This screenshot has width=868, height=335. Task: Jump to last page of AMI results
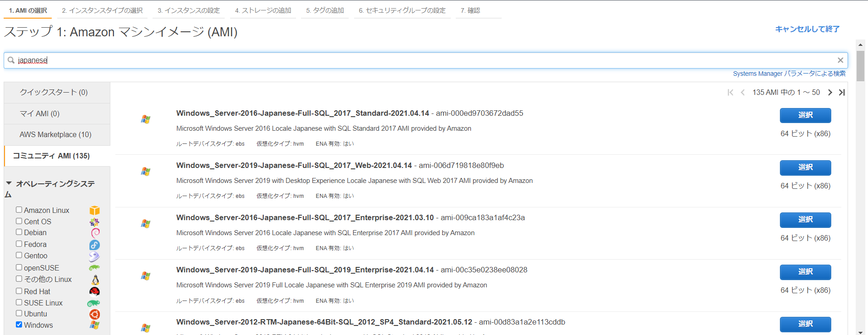click(x=842, y=92)
